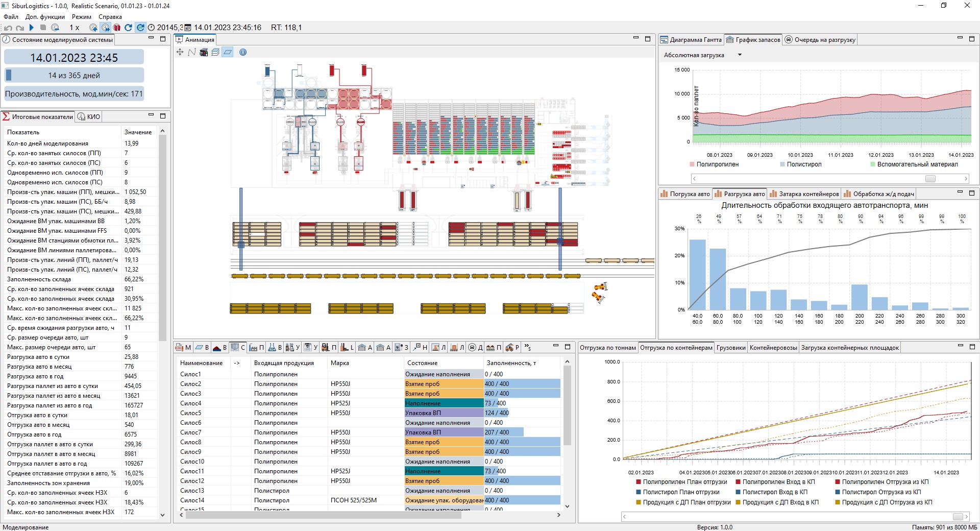Click the stock chart horizontal scrollbar thumb
The height and width of the screenshot is (531, 980).
(x=930, y=179)
